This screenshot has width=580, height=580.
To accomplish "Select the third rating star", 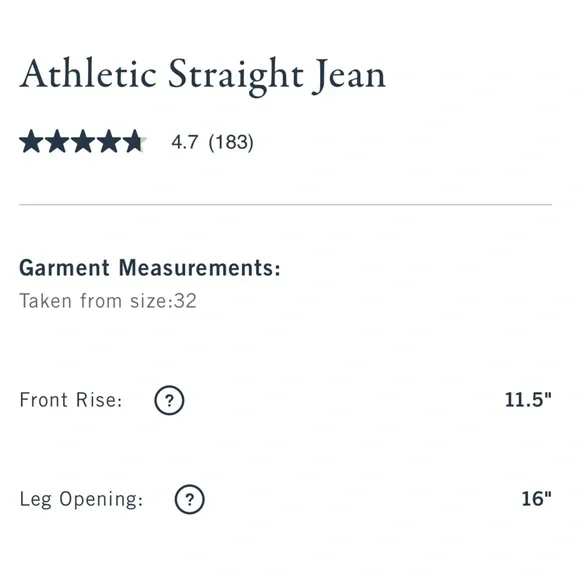I will point(83,141).
